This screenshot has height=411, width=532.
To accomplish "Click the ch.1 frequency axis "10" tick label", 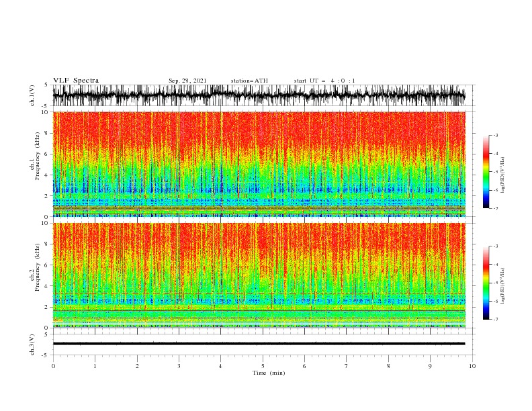I will tap(46, 112).
